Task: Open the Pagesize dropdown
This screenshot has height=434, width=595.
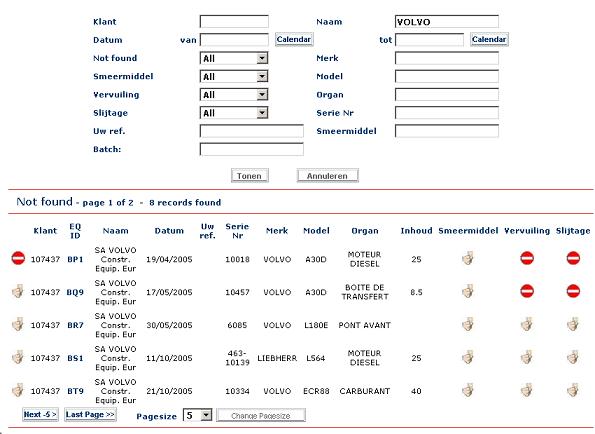Action: click(x=197, y=415)
